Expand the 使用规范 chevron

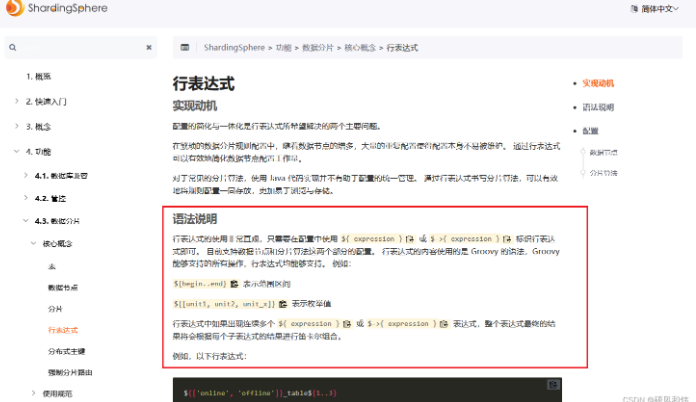(34, 393)
